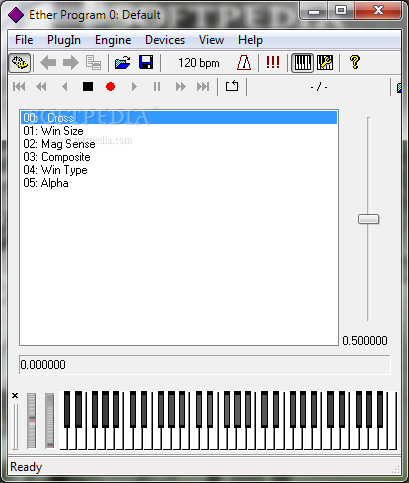The image size is (409, 483).
Task: Open the File menu
Action: point(24,40)
